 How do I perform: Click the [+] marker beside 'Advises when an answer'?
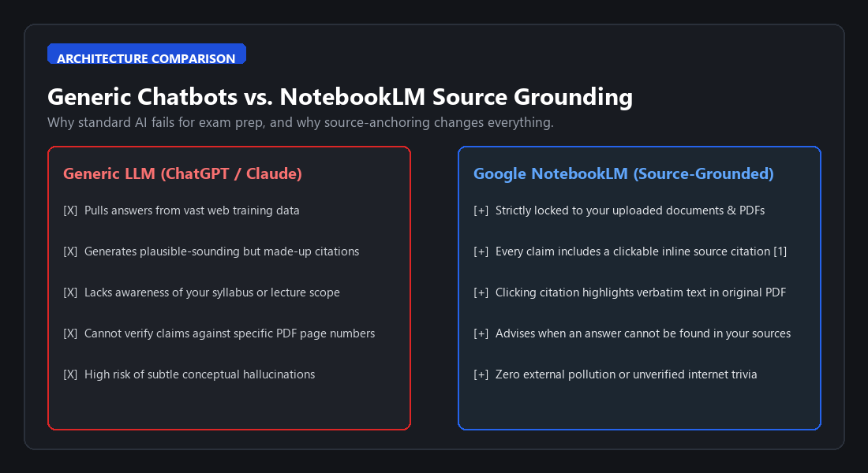[x=481, y=333]
